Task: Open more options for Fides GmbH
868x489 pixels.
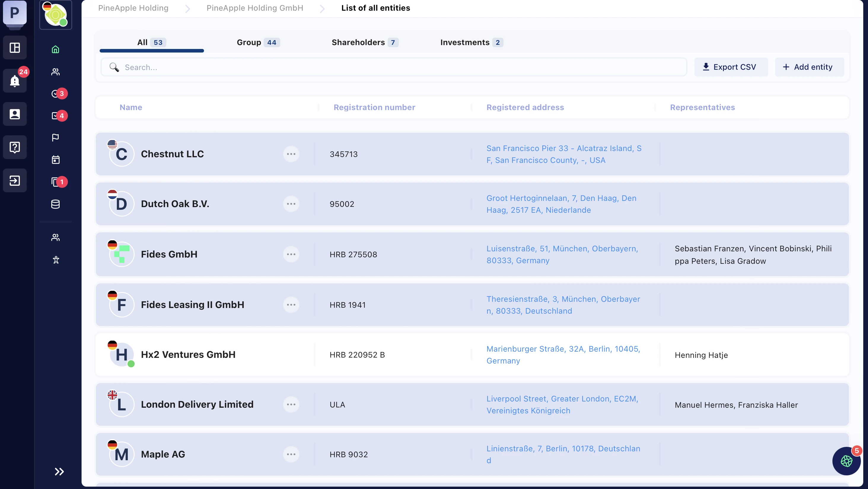Action: [x=291, y=254]
